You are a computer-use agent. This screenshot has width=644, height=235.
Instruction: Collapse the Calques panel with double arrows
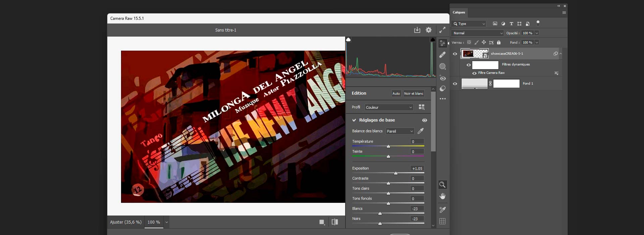(559, 6)
